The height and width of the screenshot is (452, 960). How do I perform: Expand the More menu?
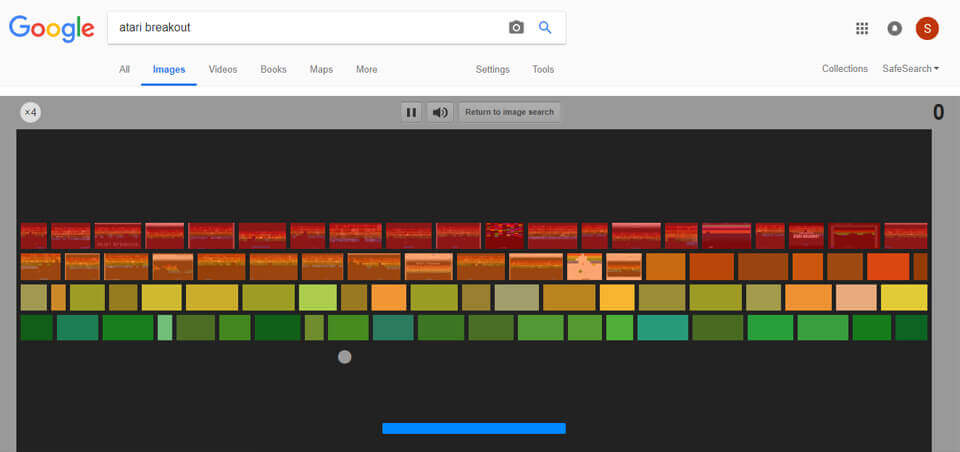click(367, 69)
